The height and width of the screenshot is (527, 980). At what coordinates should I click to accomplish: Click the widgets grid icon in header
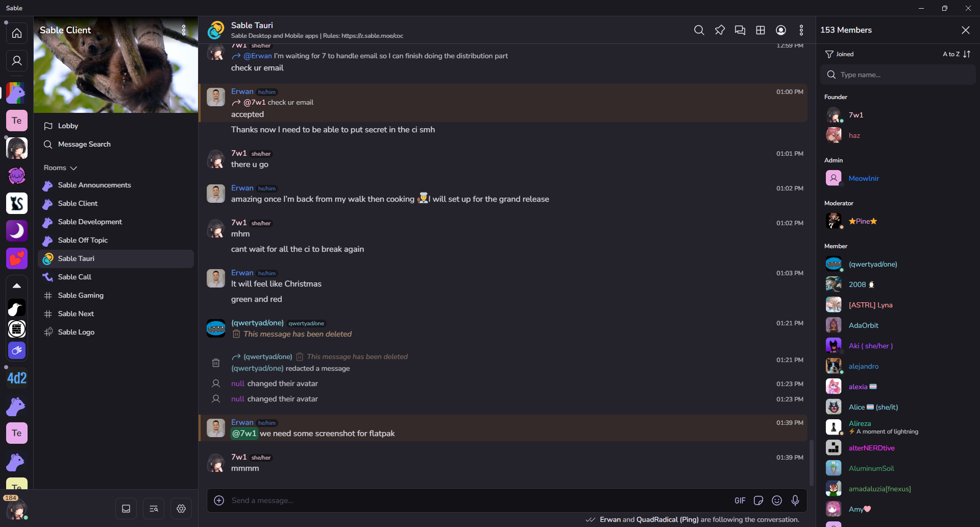[x=761, y=30]
